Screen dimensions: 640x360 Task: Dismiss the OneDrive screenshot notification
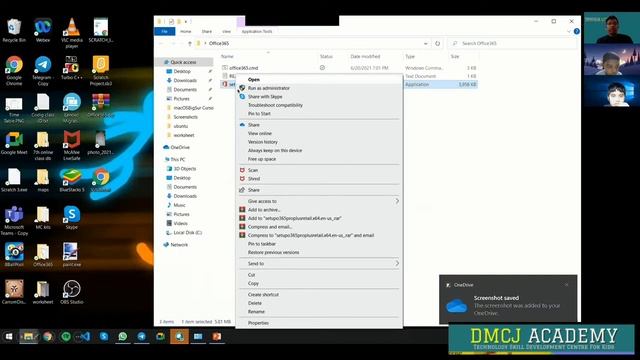tap(567, 285)
